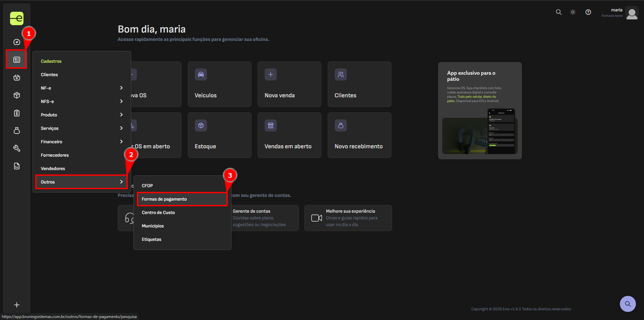
Task: Select Clientes in Cadastros menu
Action: pos(82,74)
